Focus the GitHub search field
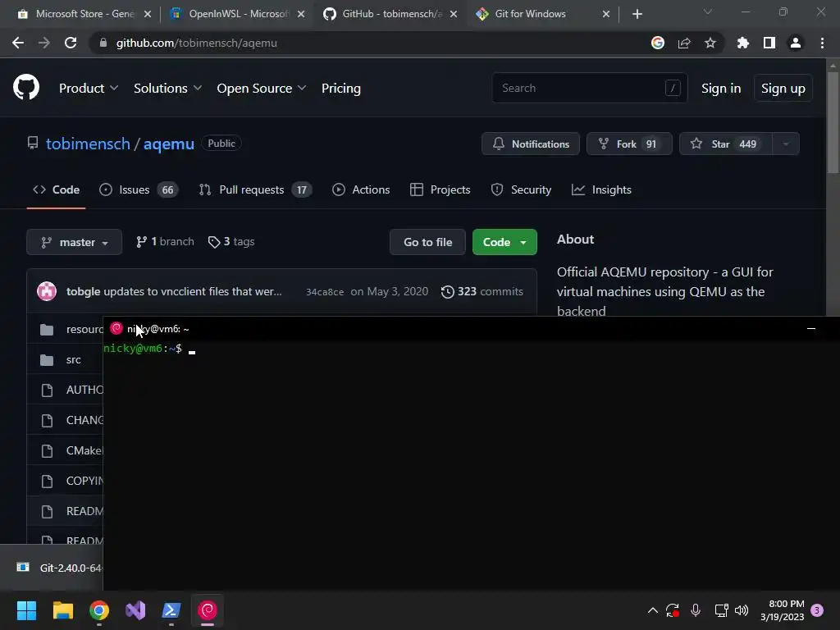Screen dimensions: 840x630 [x=590, y=88]
